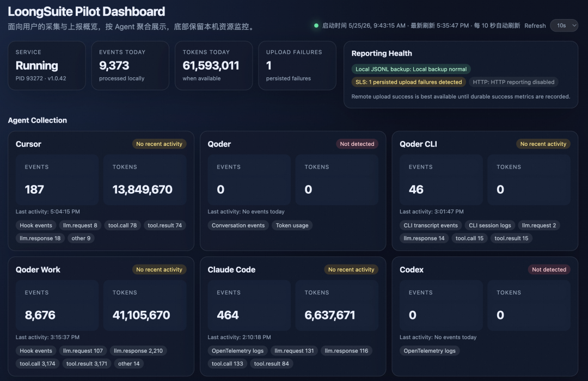Click the Not detected badge on Codex
Viewport: 588px width, 381px height.
[549, 269]
